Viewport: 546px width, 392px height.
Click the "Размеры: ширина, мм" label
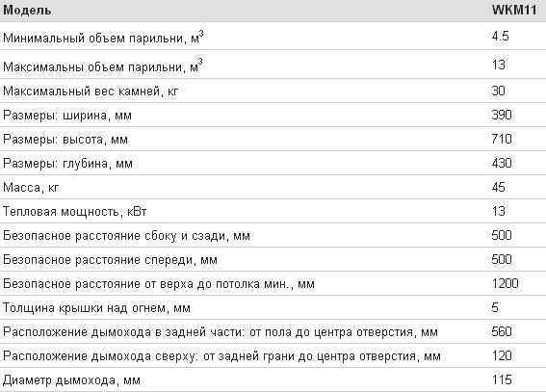[67, 116]
